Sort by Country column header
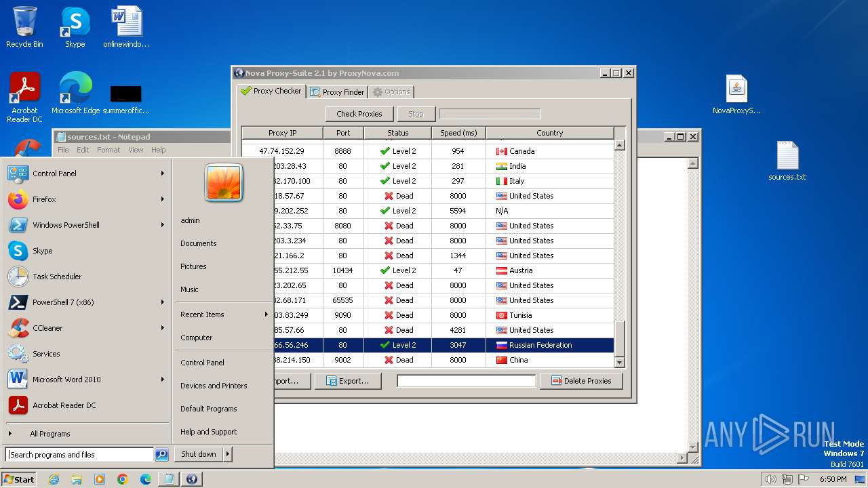This screenshot has width=868, height=488. click(550, 133)
